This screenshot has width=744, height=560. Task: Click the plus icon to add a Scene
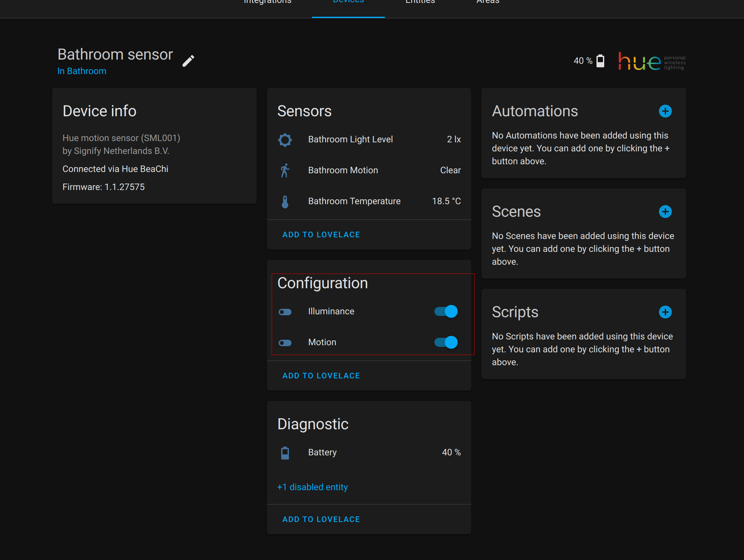click(665, 212)
